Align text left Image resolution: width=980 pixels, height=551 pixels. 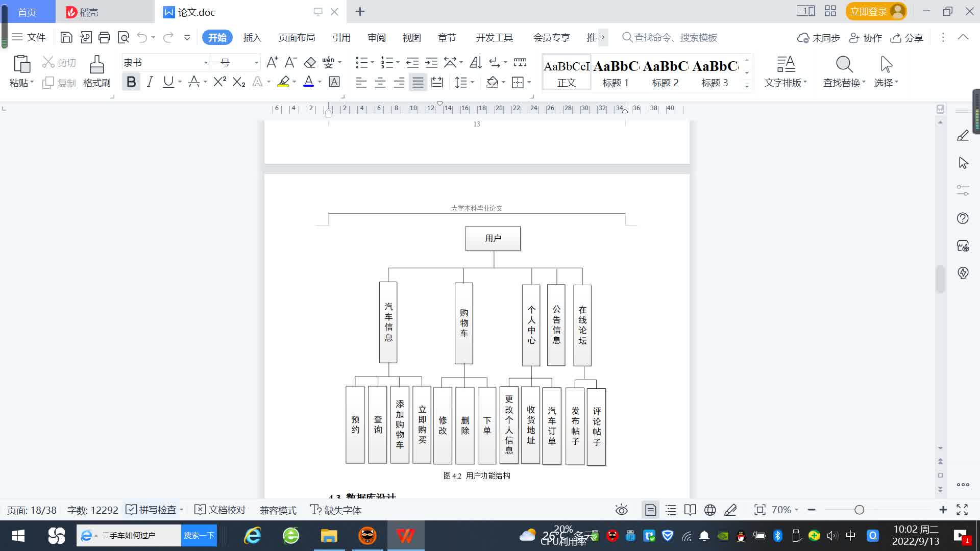tap(361, 82)
